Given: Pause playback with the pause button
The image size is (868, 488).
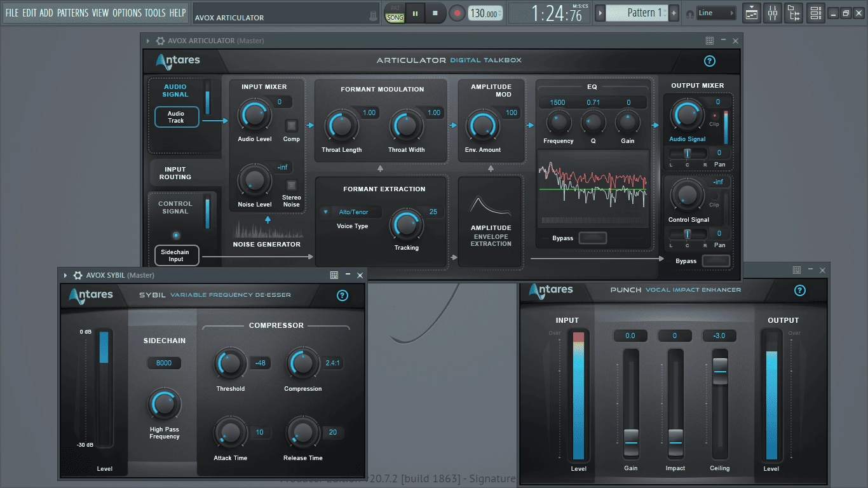Looking at the screenshot, I should click(415, 13).
